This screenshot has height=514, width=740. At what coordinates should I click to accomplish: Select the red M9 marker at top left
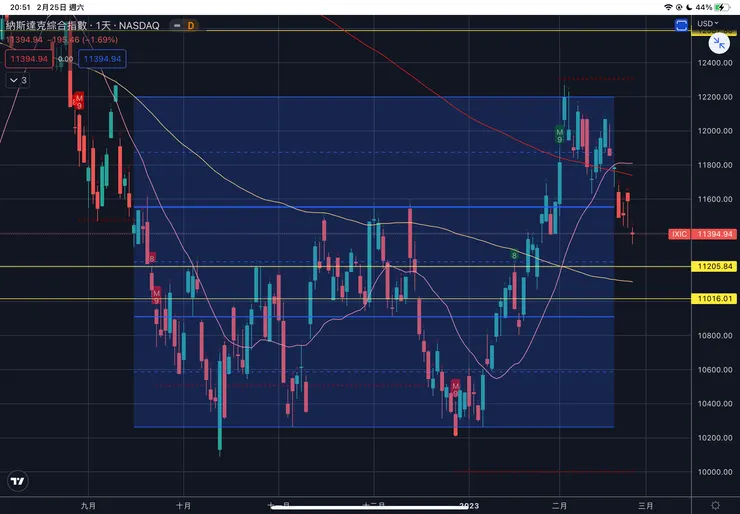(79, 101)
